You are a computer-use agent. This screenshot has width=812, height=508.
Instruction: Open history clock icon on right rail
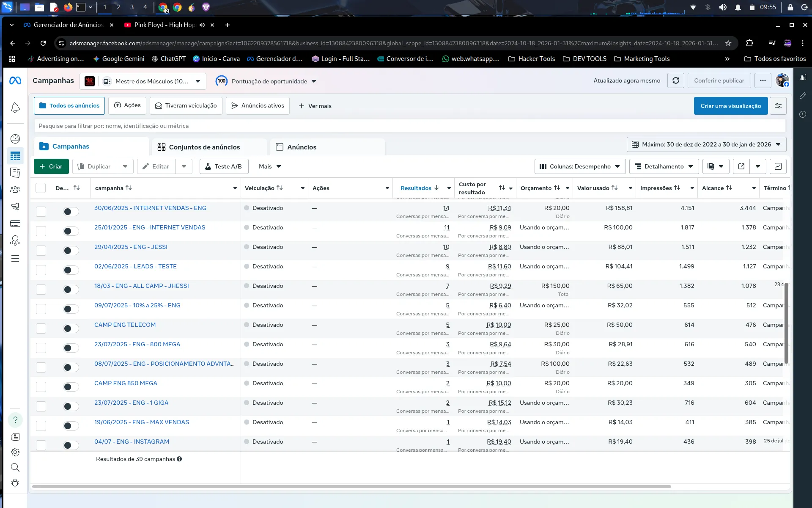click(x=803, y=114)
